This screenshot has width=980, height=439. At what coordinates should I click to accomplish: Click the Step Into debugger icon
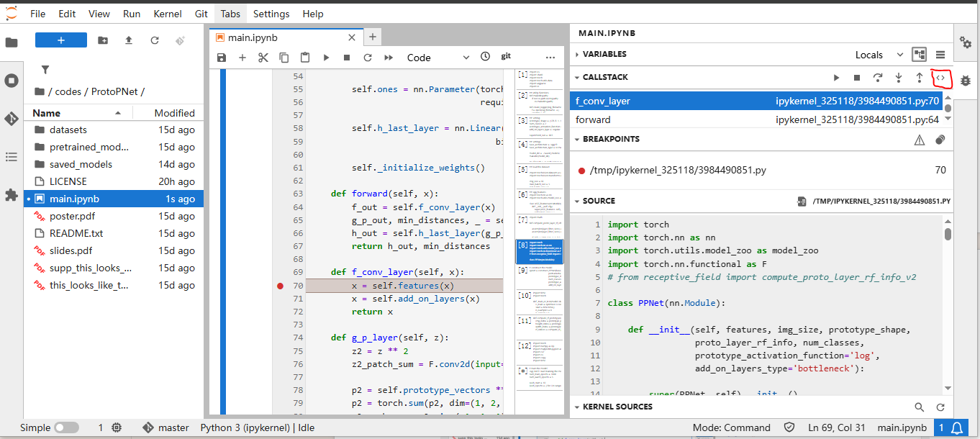point(898,77)
